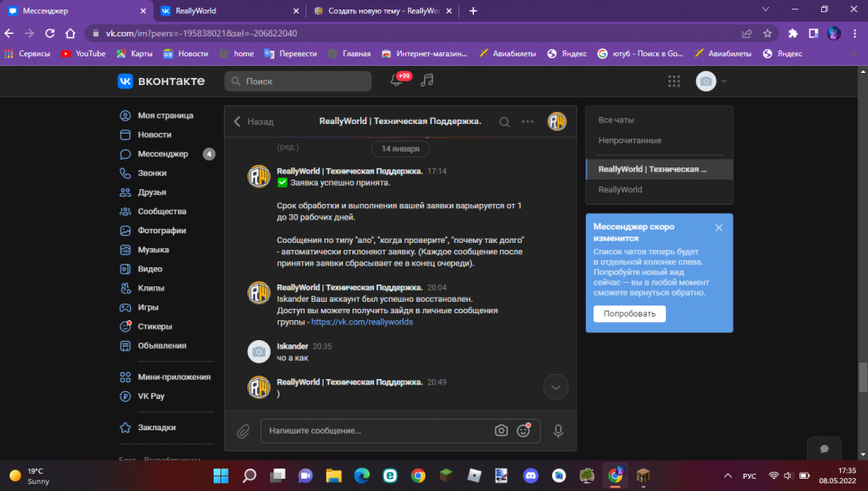Screen dimensions: 868x491
Task: Click the camera icon in message field
Action: point(501,430)
